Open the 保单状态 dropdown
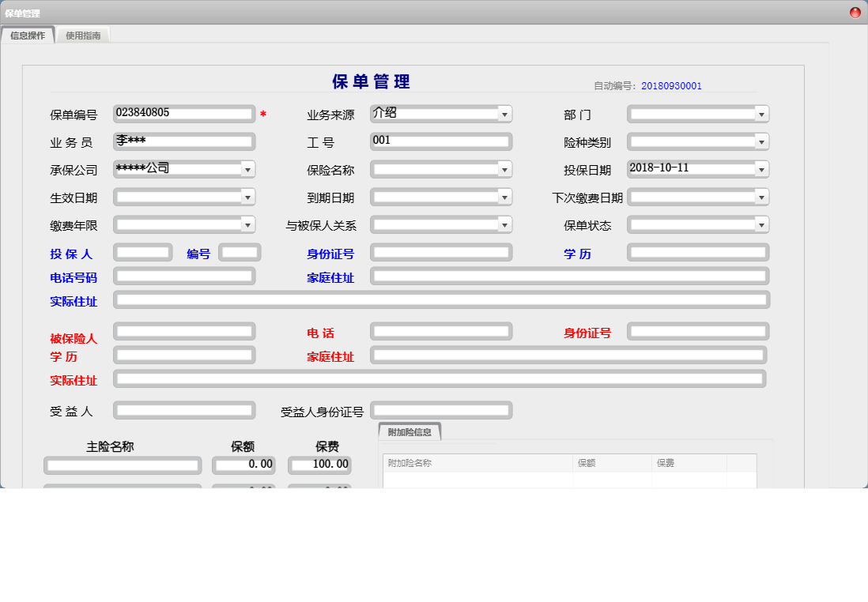 [761, 225]
